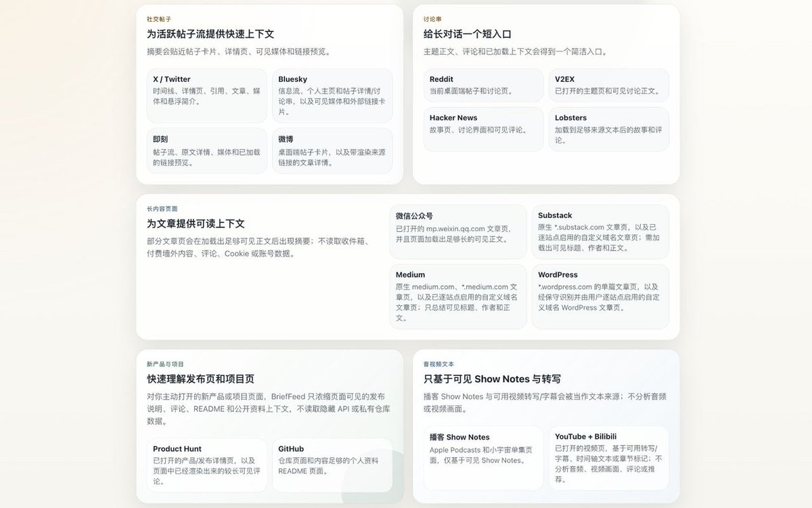Click the 长内容页面 section label

click(x=162, y=209)
